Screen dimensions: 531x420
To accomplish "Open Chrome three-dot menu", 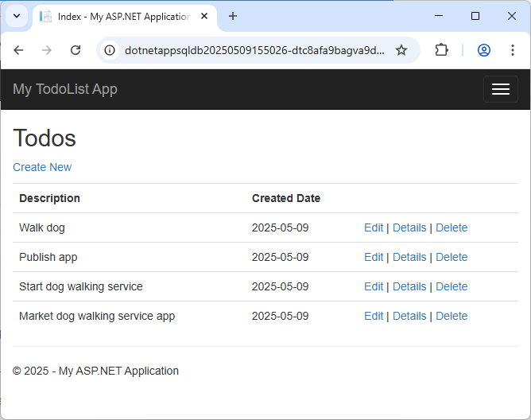I will tap(513, 50).
